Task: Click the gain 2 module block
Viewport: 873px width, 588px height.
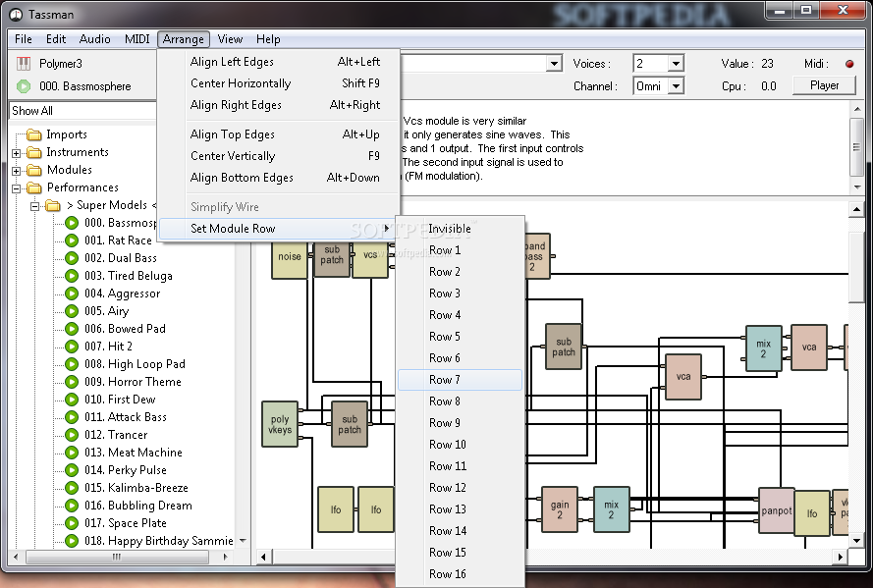Action: (560, 510)
